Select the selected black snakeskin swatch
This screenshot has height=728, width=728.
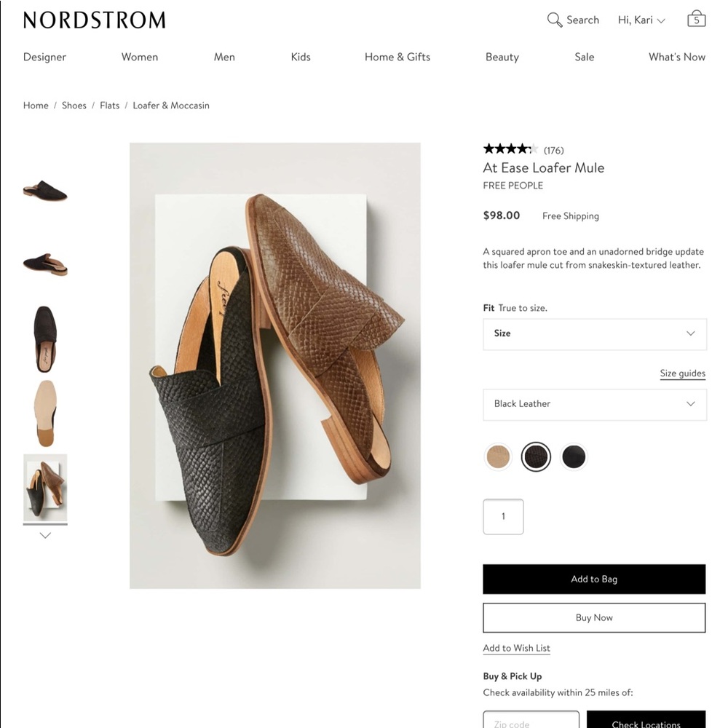click(536, 456)
